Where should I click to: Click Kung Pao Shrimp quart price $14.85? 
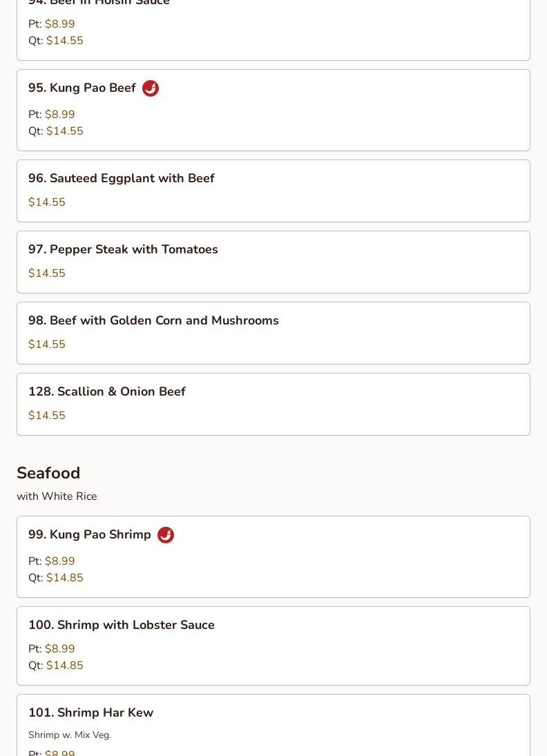coord(65,577)
